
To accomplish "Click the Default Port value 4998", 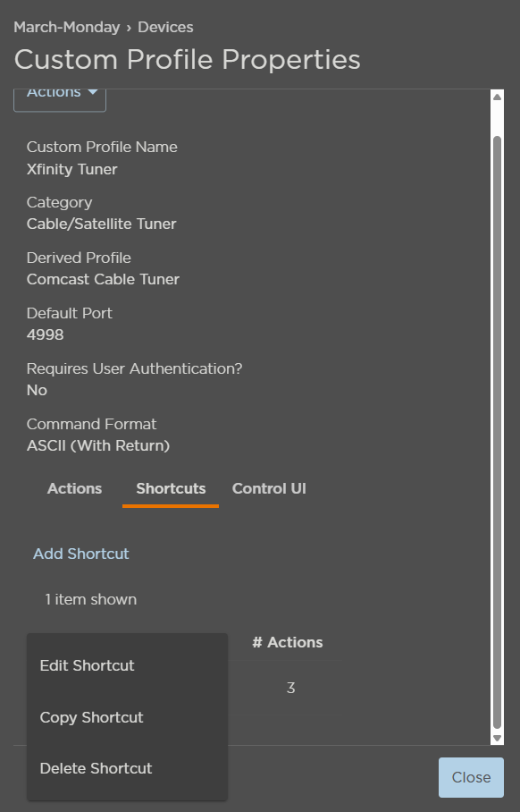I will click(45, 334).
